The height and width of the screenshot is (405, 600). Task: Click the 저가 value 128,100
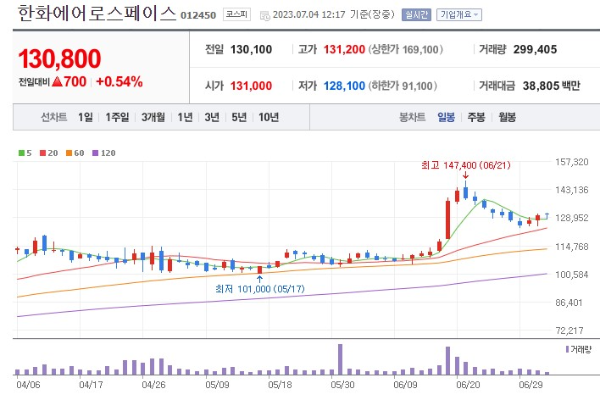(344, 86)
